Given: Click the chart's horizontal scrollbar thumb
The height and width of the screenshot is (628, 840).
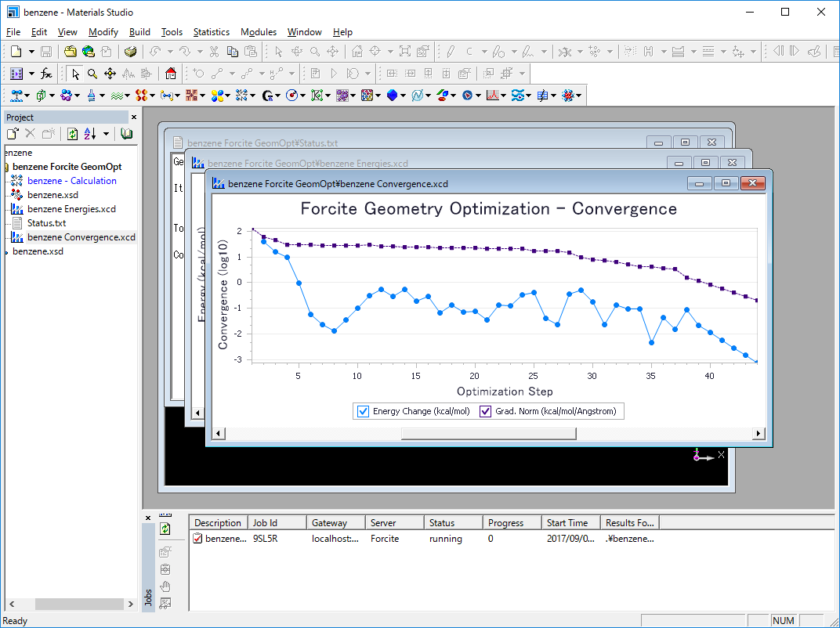Looking at the screenshot, I should click(488, 434).
